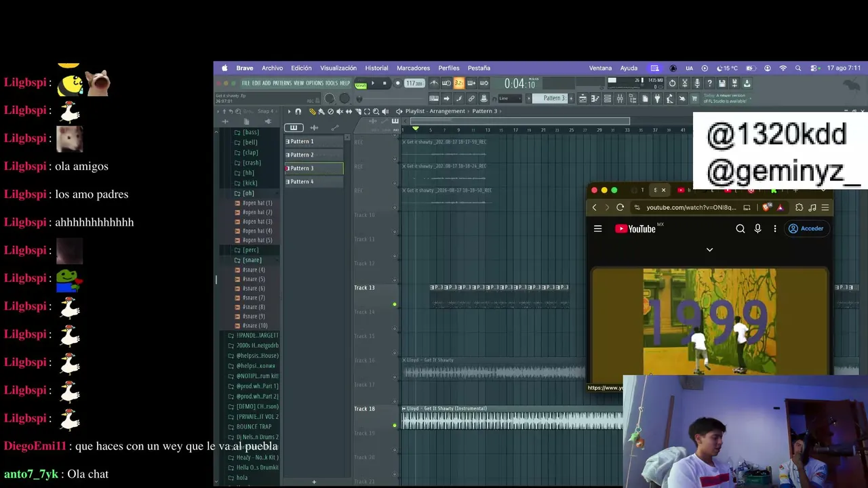
Task: Click the YouTube logo home link
Action: 635,228
